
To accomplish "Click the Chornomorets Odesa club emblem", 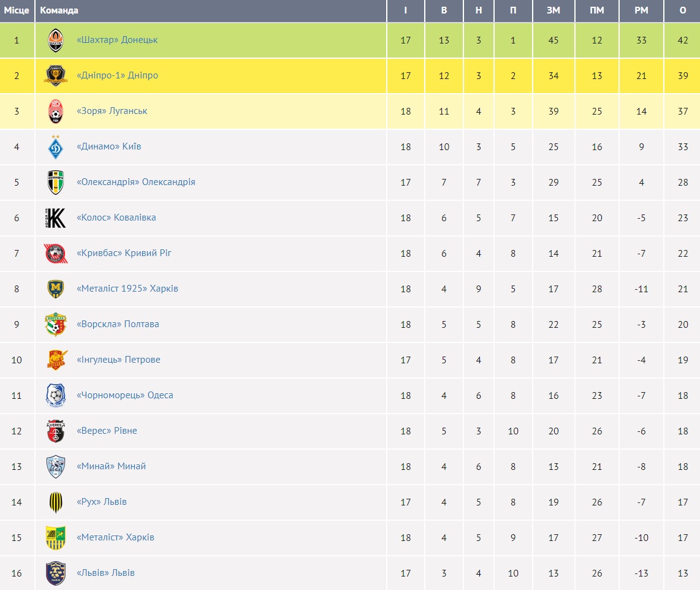I will [x=55, y=396].
